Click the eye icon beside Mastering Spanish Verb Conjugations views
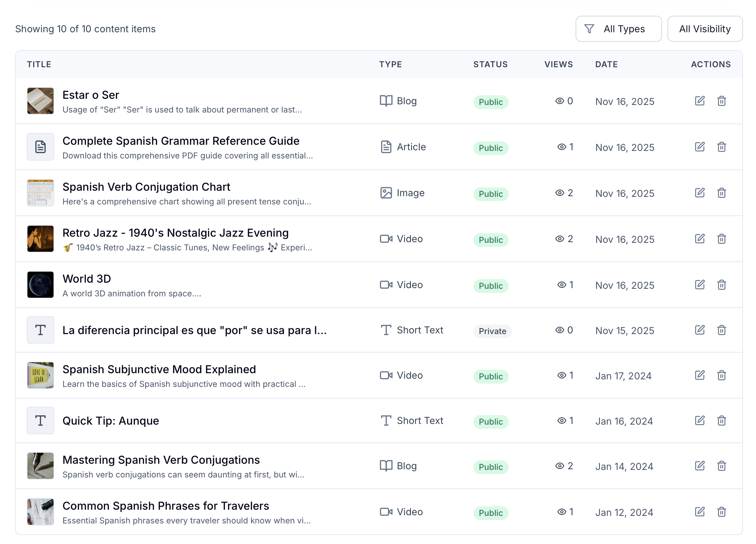This screenshot has width=756, height=544. pos(559,466)
